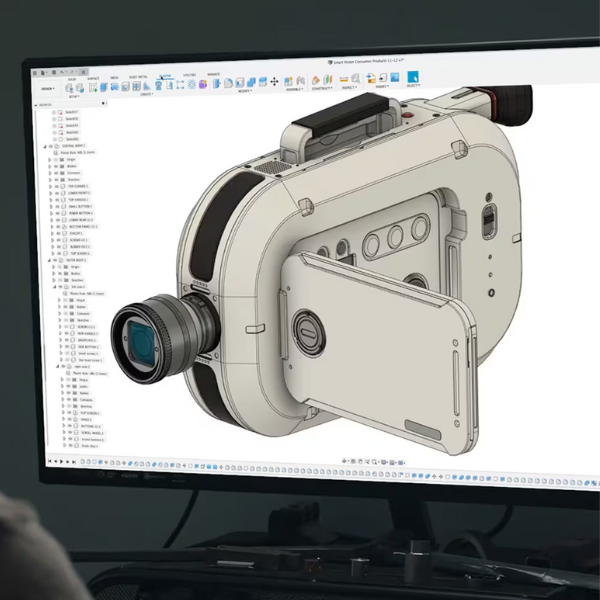This screenshot has width=600, height=600.
Task: Click the magnifier icon in Inspect group
Action: coord(355,78)
